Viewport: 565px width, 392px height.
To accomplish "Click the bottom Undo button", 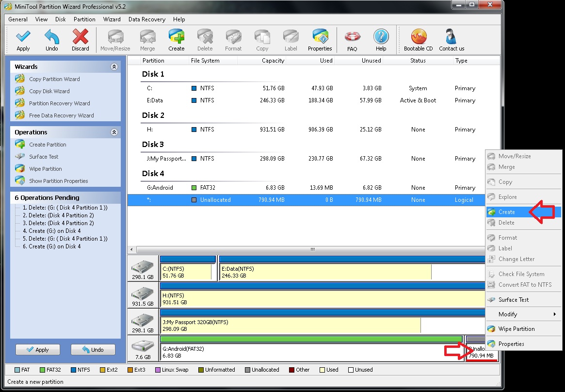I will (93, 349).
